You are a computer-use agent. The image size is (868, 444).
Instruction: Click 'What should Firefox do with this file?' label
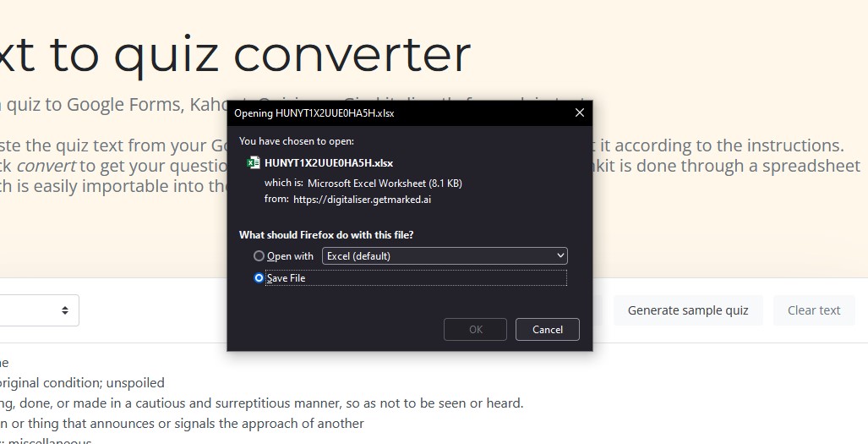tap(326, 235)
